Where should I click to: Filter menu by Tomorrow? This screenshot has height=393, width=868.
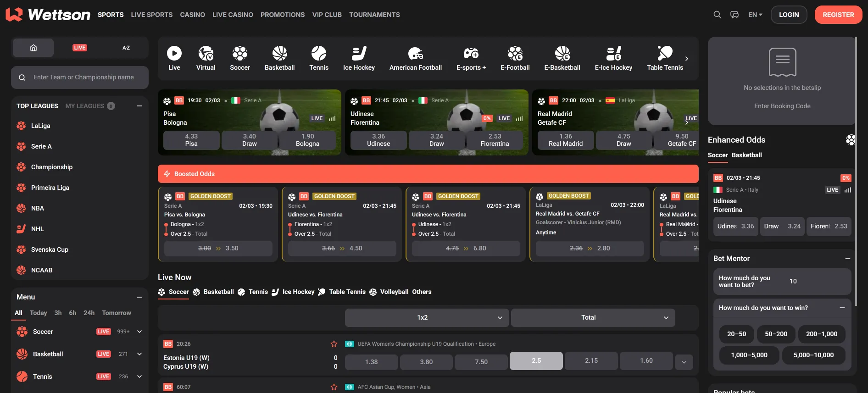pos(117,313)
